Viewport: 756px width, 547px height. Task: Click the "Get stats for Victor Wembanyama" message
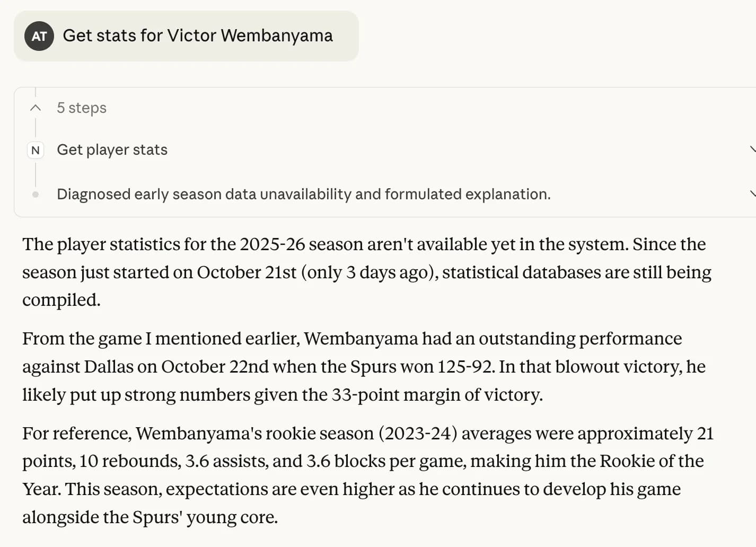[198, 36]
